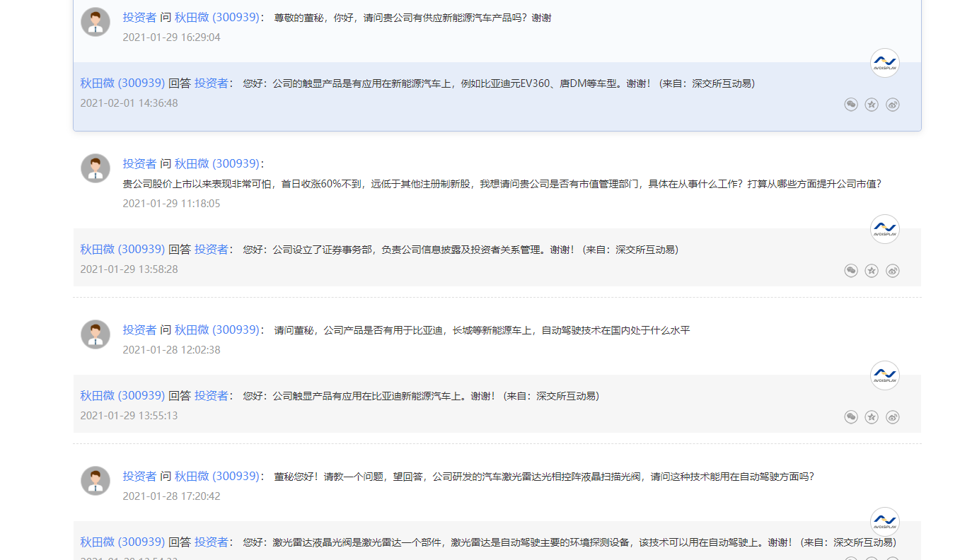Open 秋田微 (300939) link in the 17:20:42 question

[217, 477]
